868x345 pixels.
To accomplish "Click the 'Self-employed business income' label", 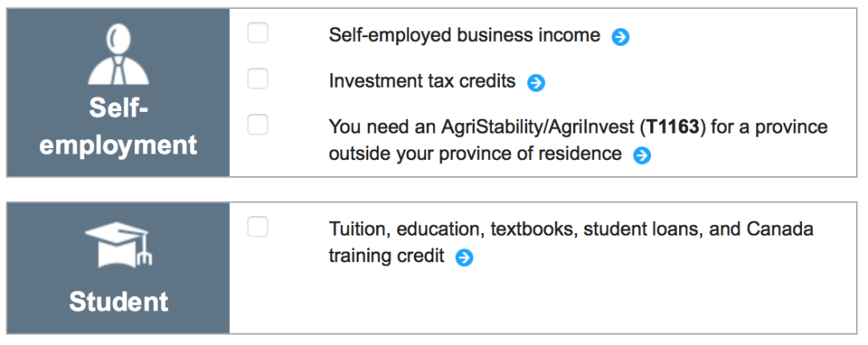I will pos(464,35).
